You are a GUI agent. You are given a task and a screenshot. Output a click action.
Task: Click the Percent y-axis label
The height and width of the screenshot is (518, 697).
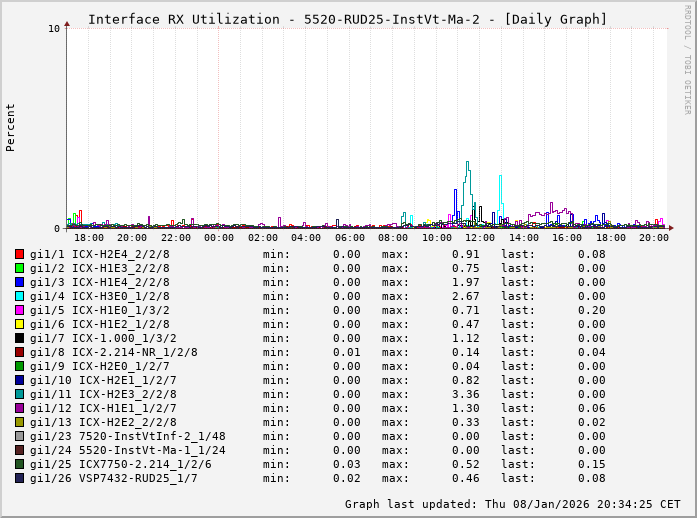[x=10, y=128]
